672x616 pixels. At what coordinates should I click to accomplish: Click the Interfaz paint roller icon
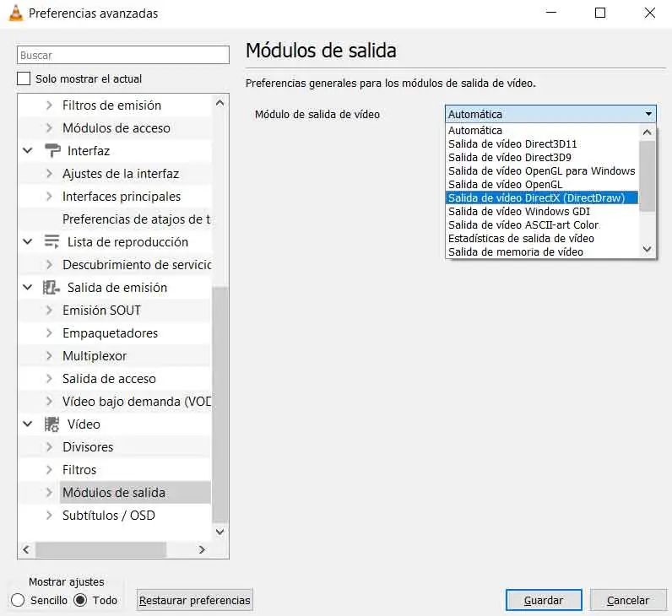click(52, 151)
